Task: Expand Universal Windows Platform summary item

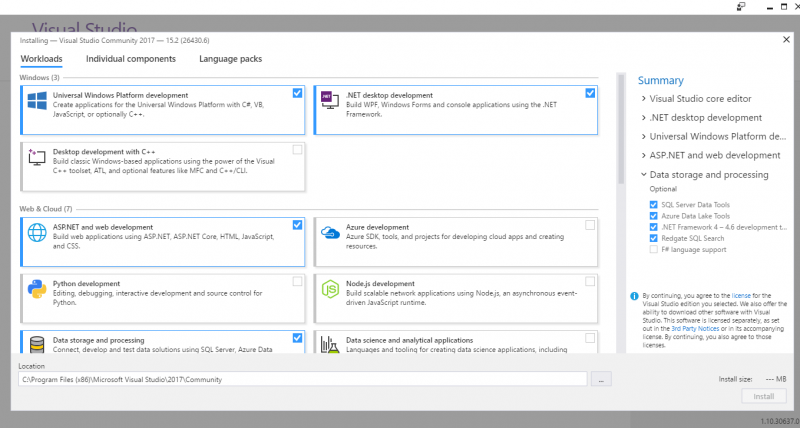Action: (x=644, y=137)
